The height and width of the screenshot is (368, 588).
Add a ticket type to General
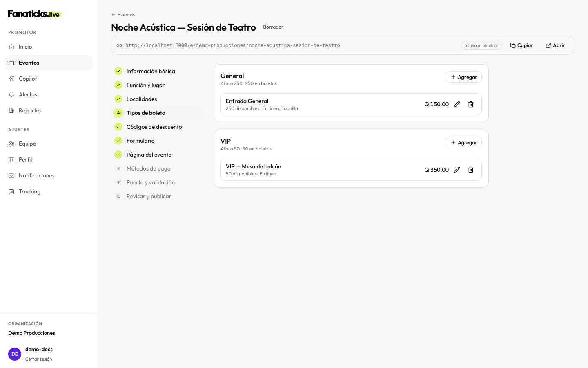(464, 77)
